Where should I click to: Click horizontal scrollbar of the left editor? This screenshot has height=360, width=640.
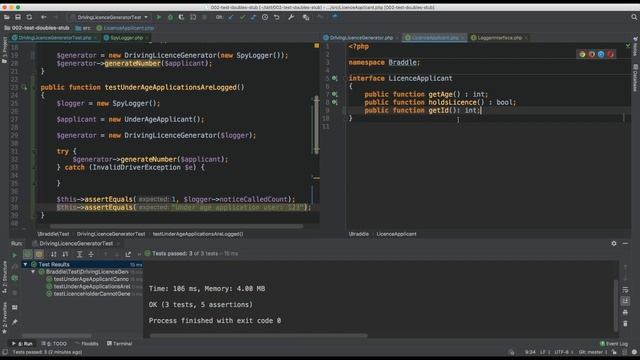click(177, 226)
